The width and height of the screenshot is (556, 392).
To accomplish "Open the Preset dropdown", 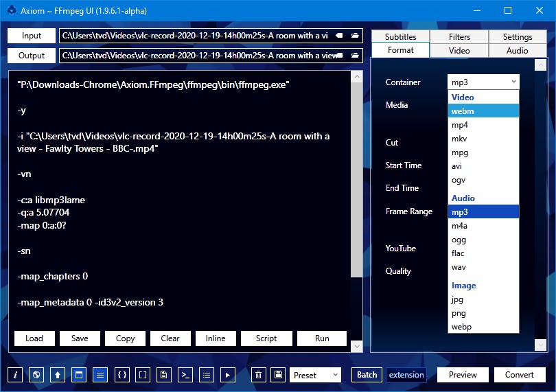I will [x=315, y=375].
